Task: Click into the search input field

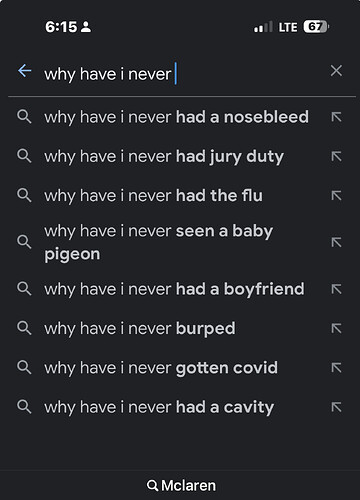Action: tap(183, 74)
